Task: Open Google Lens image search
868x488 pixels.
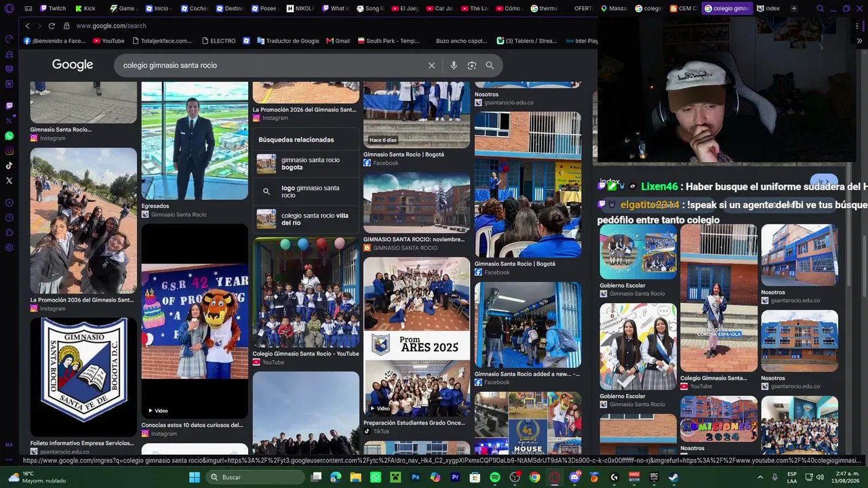Action: tap(472, 65)
